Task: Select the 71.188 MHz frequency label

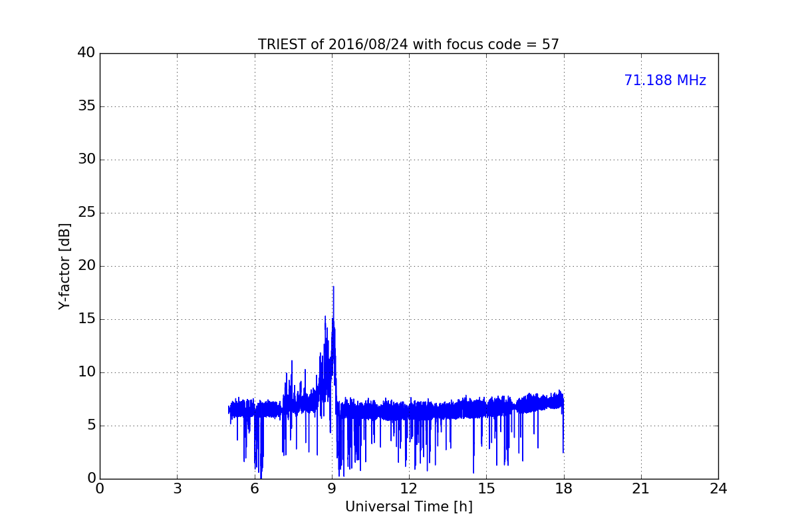Action: pos(665,80)
